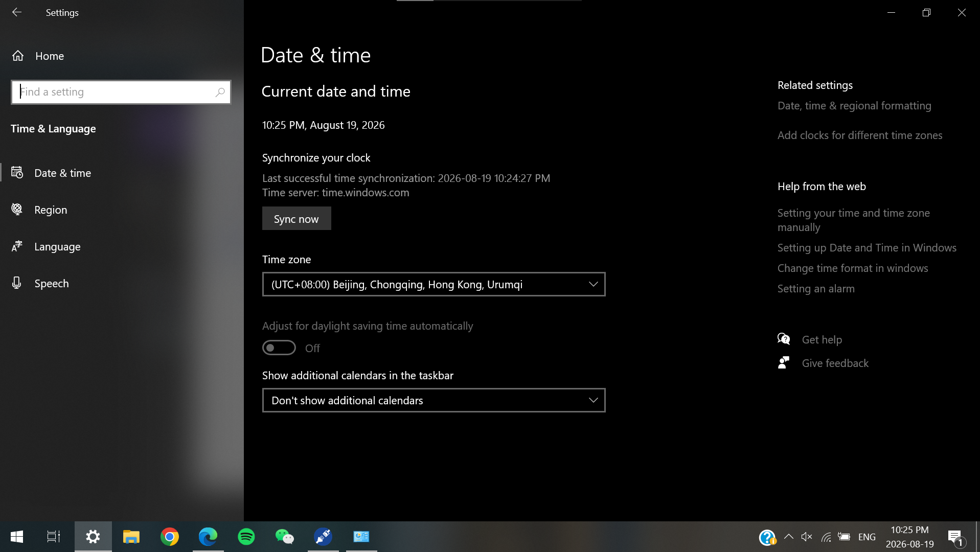This screenshot has height=552, width=980.
Task: Click the muted speaker volume icon
Action: coord(807,537)
